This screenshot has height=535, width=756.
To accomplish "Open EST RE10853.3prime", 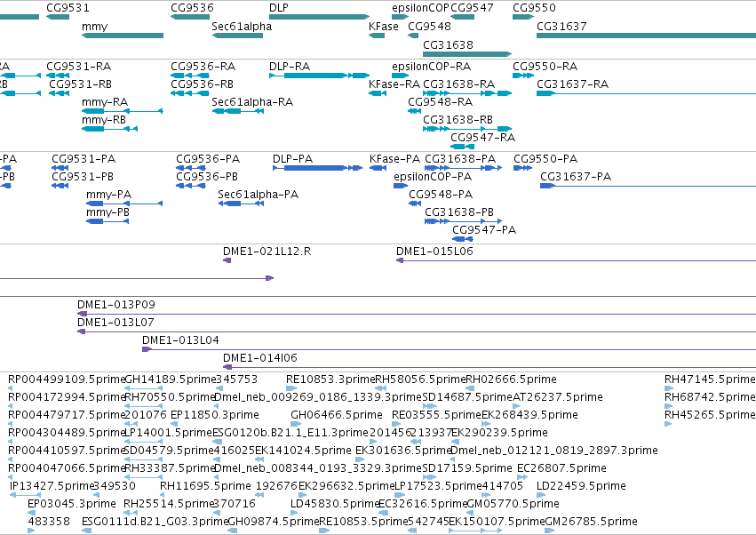I will (x=330, y=379).
